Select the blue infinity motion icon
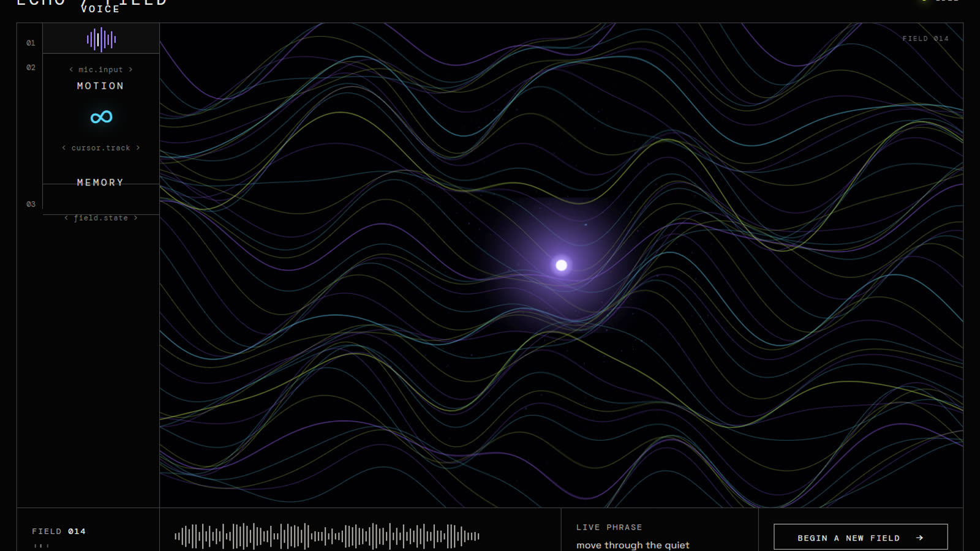The width and height of the screenshot is (980, 551). (x=101, y=117)
